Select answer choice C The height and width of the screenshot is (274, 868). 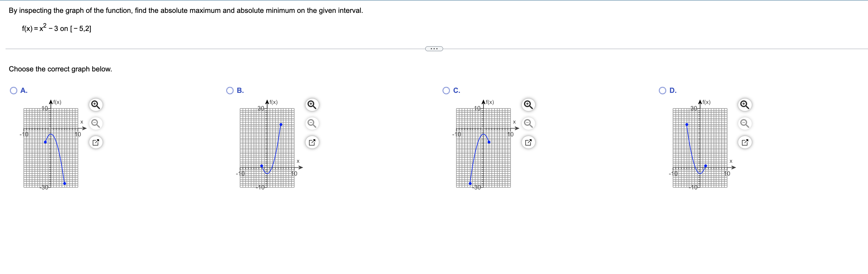446,90
